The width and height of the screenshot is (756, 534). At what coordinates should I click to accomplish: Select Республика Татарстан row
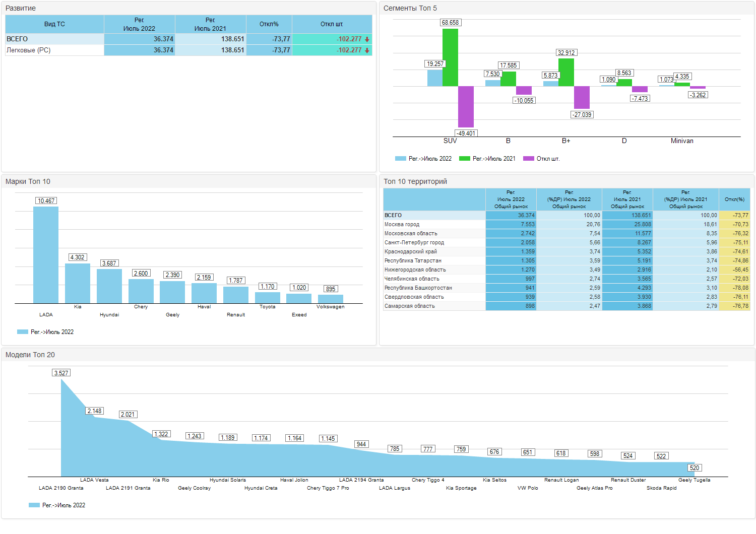coord(566,260)
